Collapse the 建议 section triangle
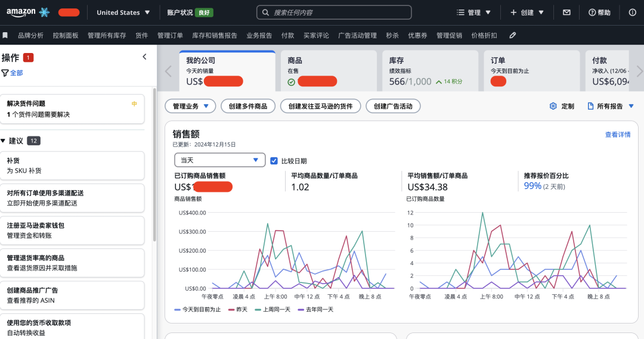 coord(4,141)
